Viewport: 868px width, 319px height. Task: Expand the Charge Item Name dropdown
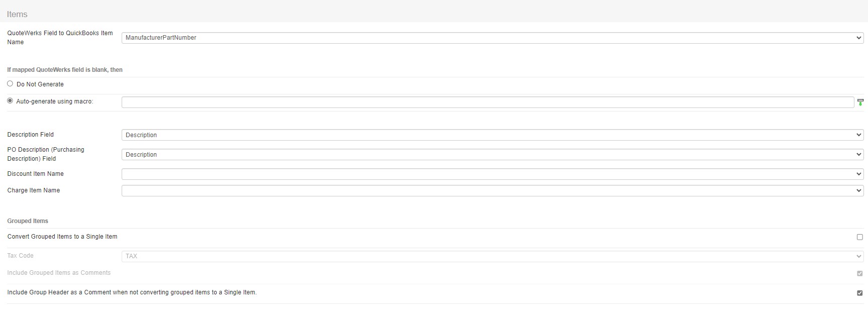492,191
